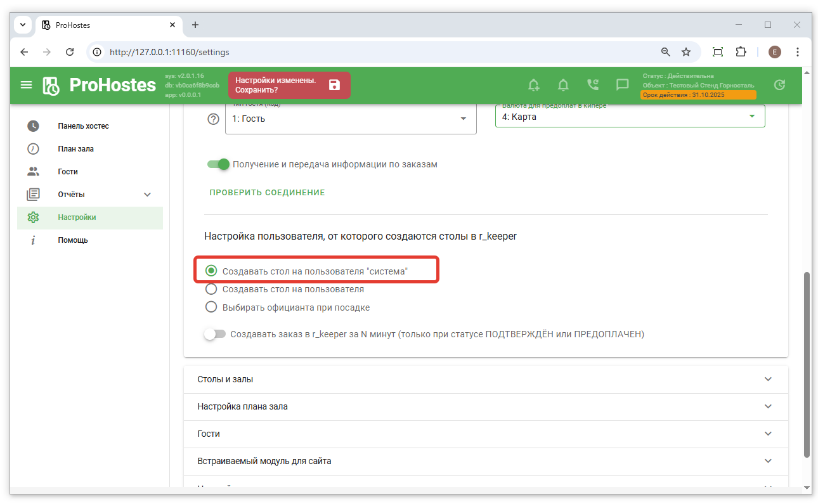Open the "1: Гость" guest type dropdown
The image size is (818, 504).
click(350, 119)
